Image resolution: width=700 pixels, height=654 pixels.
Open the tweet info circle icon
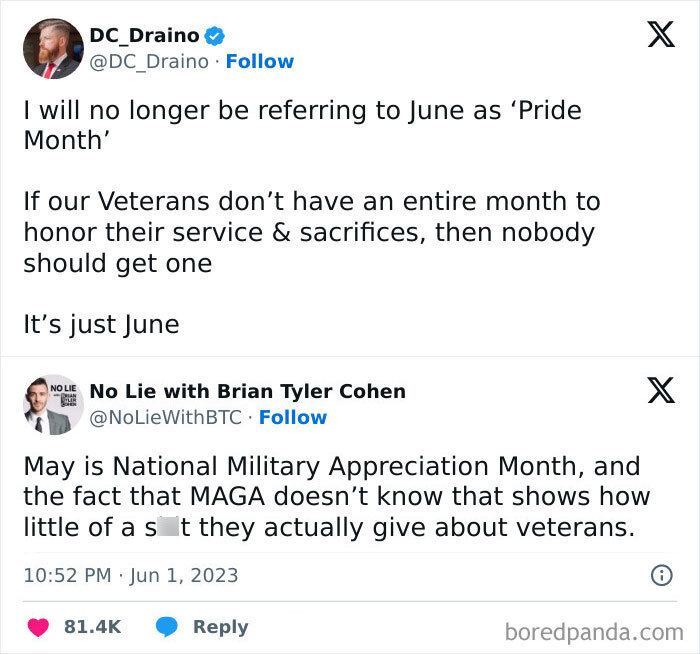coord(662,575)
